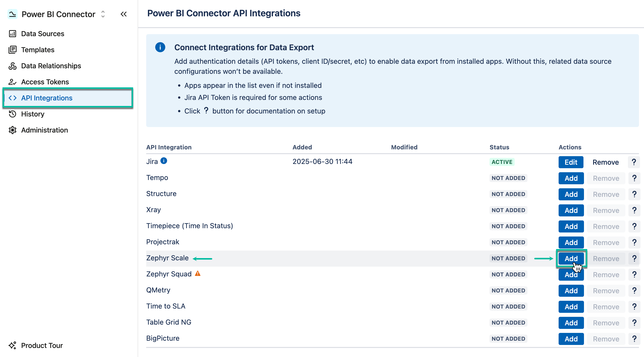Viewport: 644px width, 357px height.
Task: Open help for the Zephyr Scale row
Action: pos(634,258)
